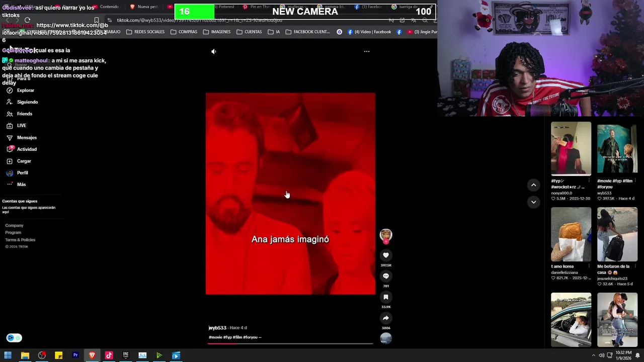Like the video with the heart icon

(x=386, y=255)
